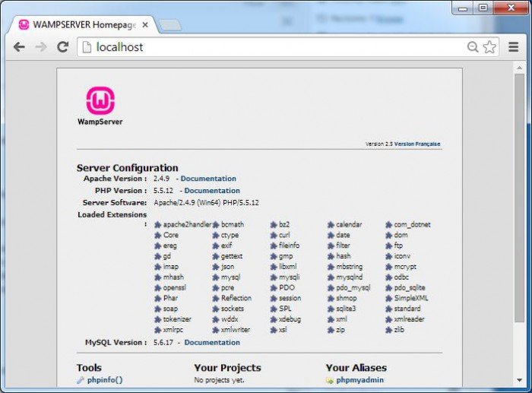The width and height of the screenshot is (532, 393).
Task: Click the browser forward arrow
Action: (x=41, y=47)
